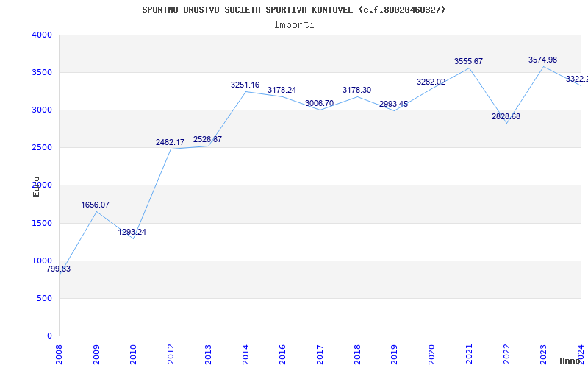Image resolution: width=588 pixels, height=368 pixels.
Task: Select the 2482.17 data label
Action: pyautogui.click(x=171, y=142)
